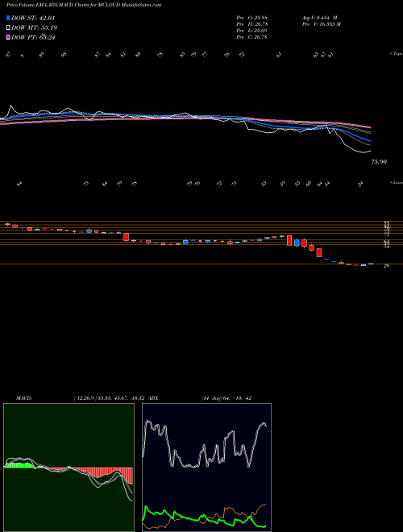Screen dimensions: 403x532
Task: Click the 75.90 price label on EMA chart
Action: coord(379,162)
